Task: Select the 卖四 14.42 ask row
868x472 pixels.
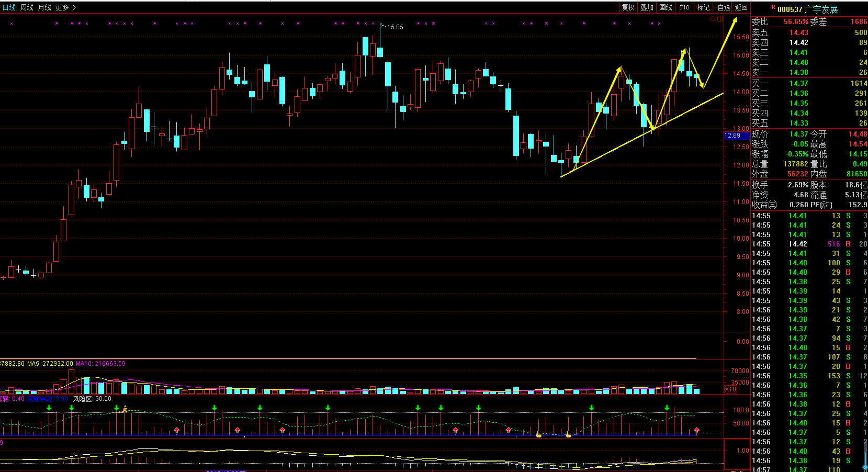Action: tap(809, 42)
